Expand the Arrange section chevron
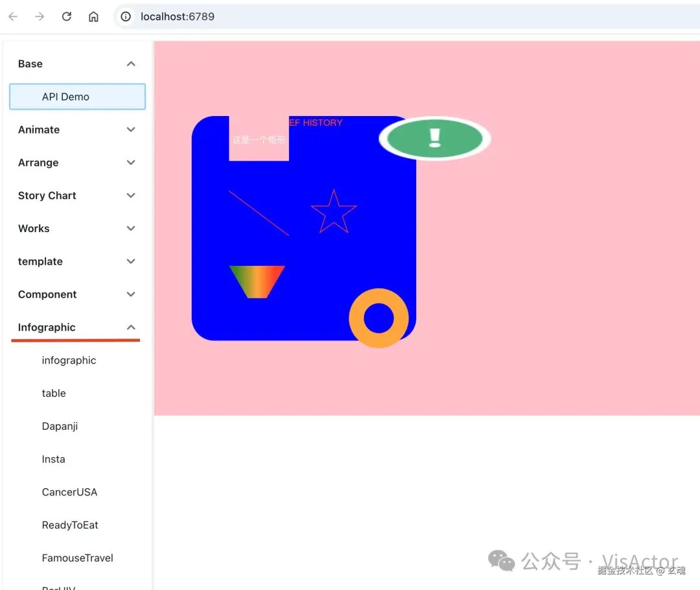 coord(131,163)
